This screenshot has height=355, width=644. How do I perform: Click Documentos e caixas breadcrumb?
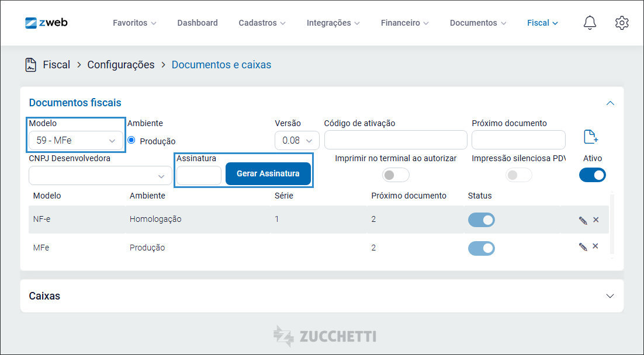tap(221, 65)
